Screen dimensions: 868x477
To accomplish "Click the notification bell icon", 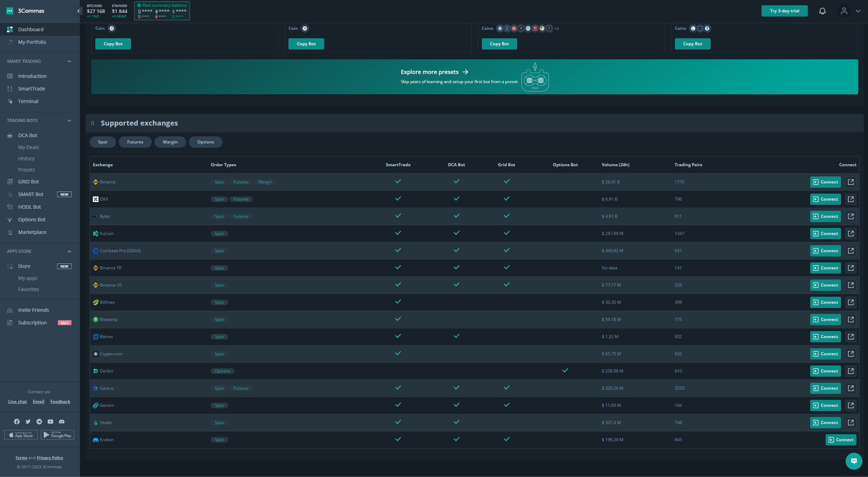I will coord(822,11).
